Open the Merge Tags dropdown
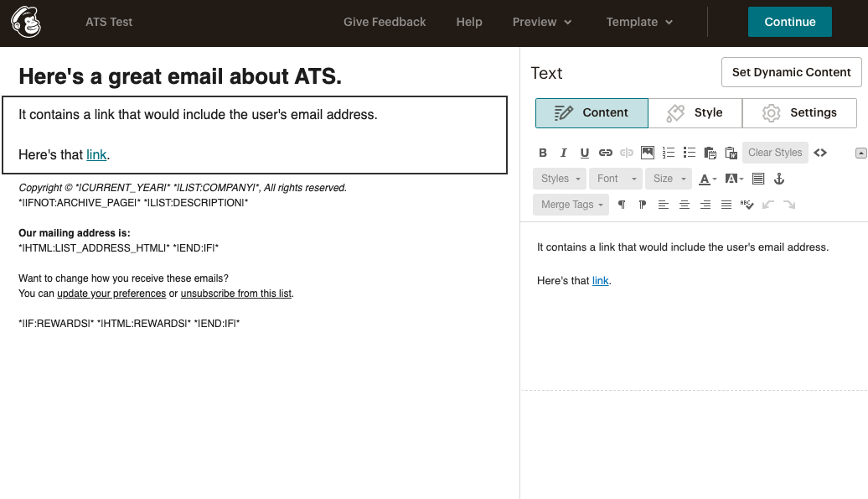Viewport: 868px width, 499px height. [x=571, y=205]
